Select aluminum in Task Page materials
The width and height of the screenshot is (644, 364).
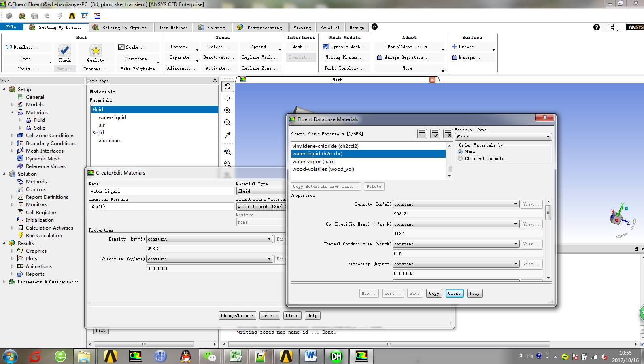pyautogui.click(x=110, y=140)
